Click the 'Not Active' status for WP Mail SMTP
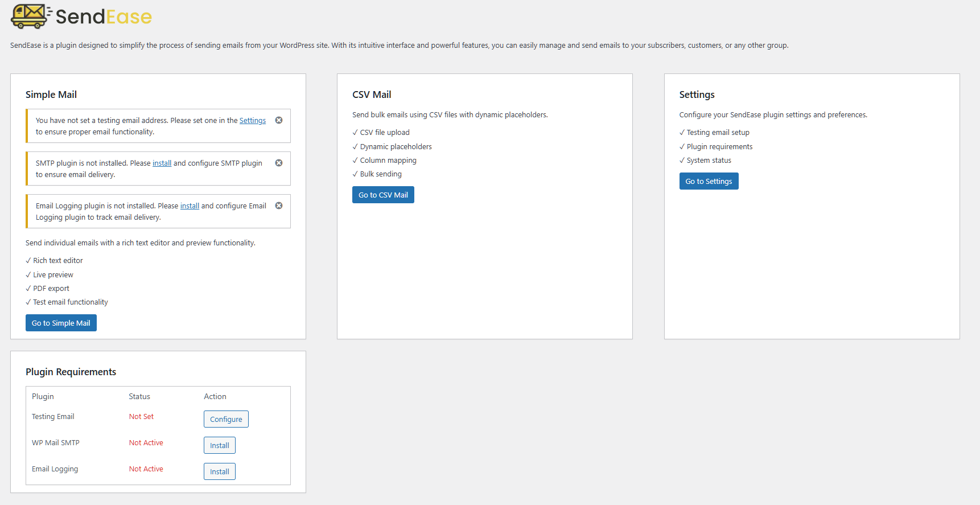Viewport: 980px width, 505px height. 146,443
